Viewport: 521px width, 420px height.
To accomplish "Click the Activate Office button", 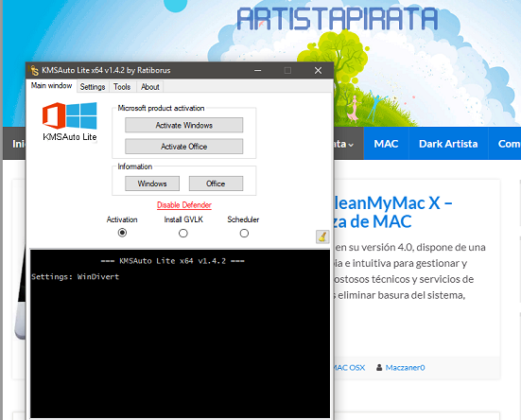I will tap(184, 147).
